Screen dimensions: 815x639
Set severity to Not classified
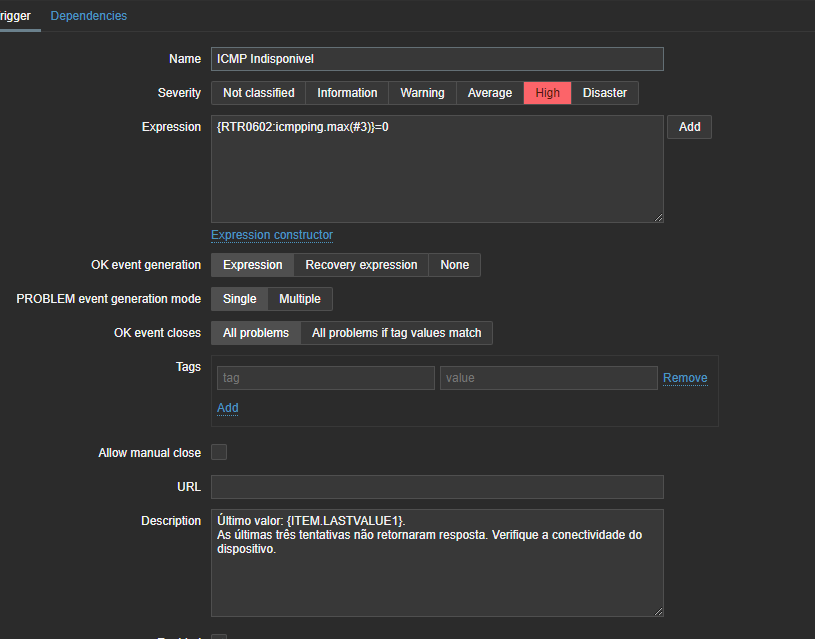(258, 93)
